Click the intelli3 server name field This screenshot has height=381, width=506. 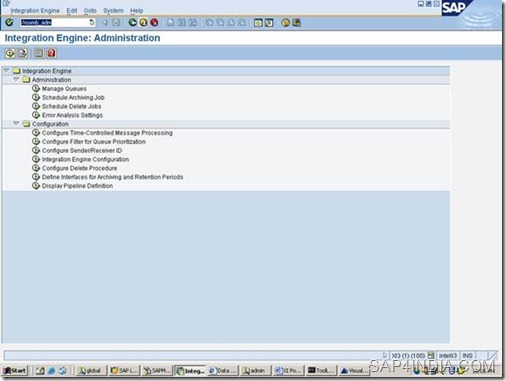point(448,356)
